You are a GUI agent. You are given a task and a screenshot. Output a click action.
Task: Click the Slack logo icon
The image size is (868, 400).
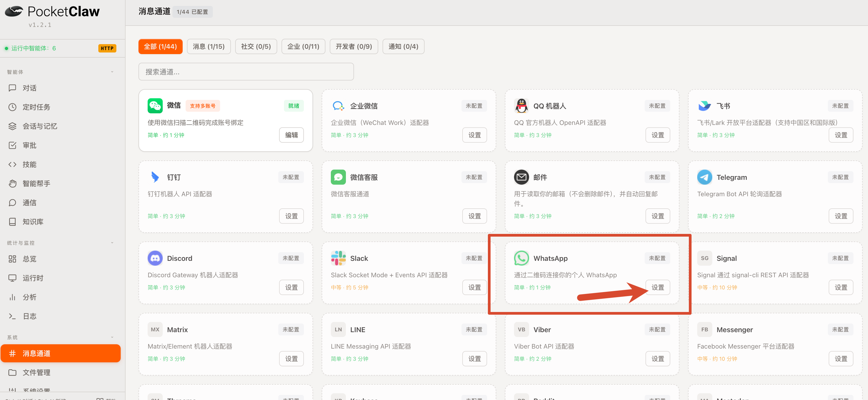click(338, 258)
